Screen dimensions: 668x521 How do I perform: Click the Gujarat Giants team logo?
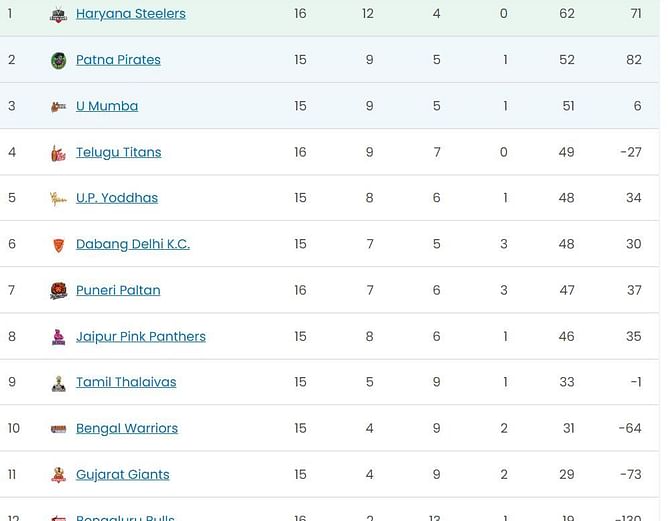(x=58, y=475)
